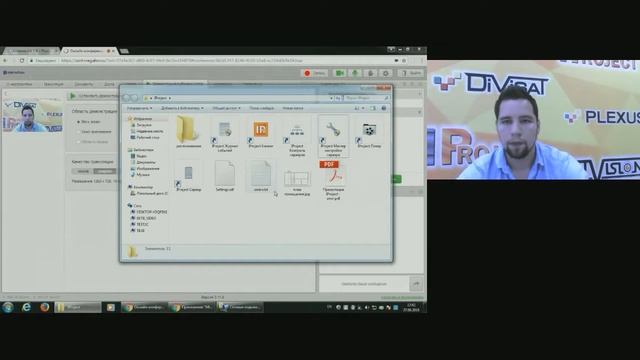The width and height of the screenshot is (640, 360).
Task: Open the Общий доступ dropdown
Action: coord(226,108)
